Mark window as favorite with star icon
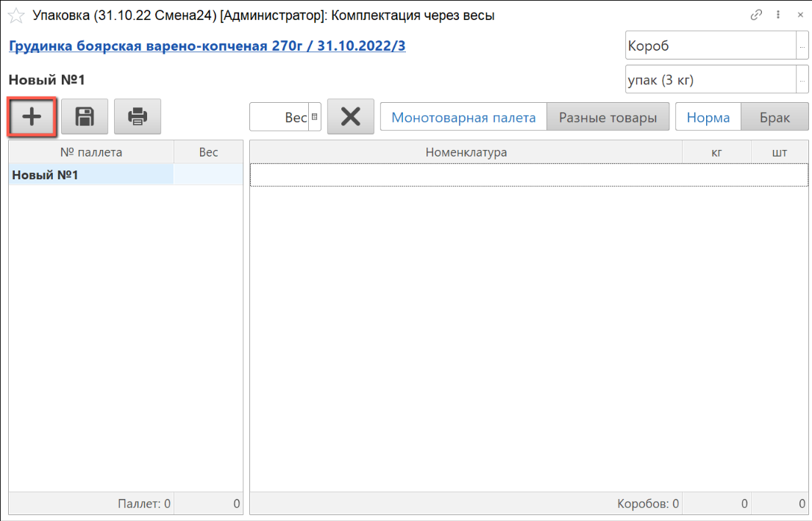 (x=15, y=15)
